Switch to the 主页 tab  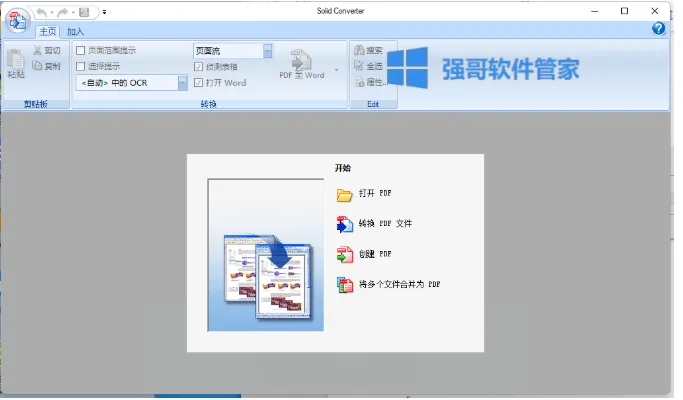point(47,31)
